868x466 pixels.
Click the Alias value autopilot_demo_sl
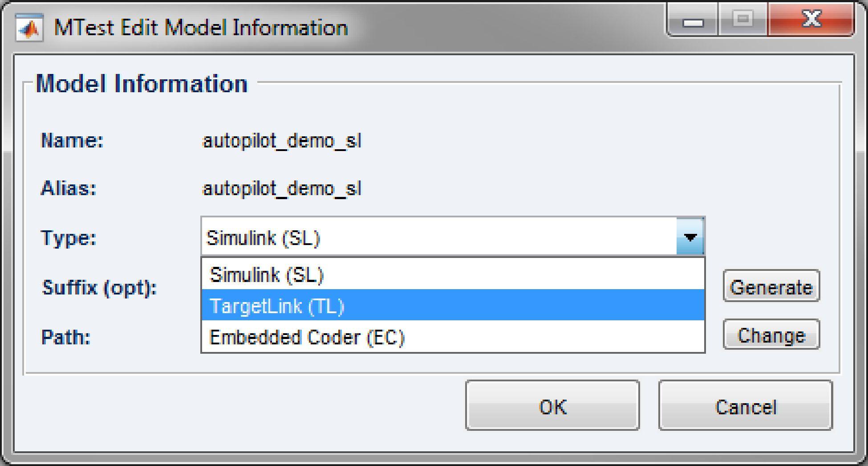pos(283,188)
